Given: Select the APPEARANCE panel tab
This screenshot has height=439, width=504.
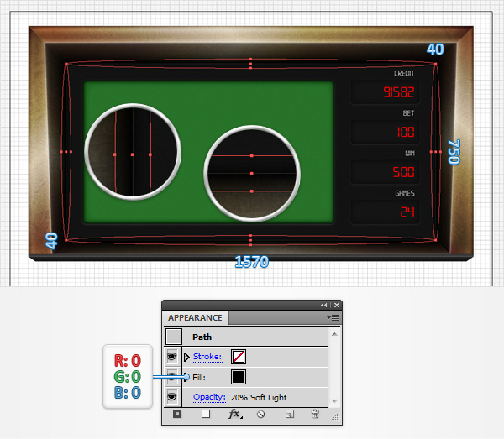Looking at the screenshot, I should pos(195,317).
